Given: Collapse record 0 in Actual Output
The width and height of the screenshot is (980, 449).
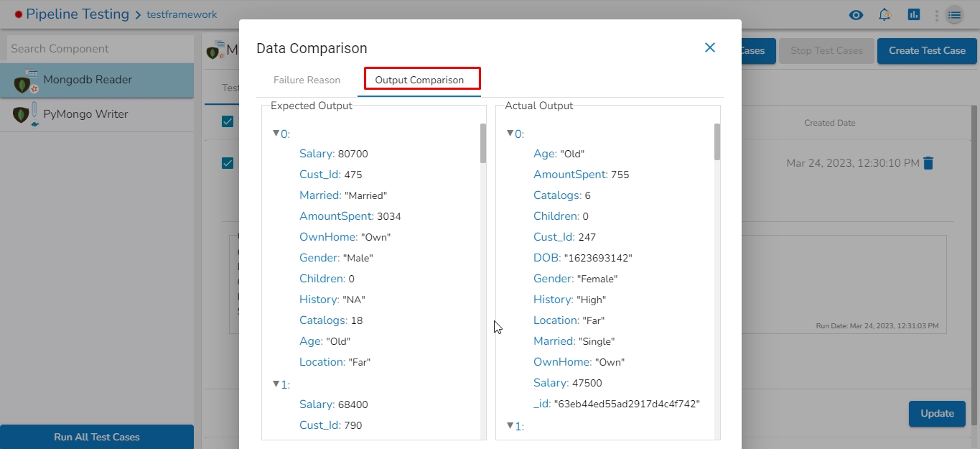Looking at the screenshot, I should (510, 134).
